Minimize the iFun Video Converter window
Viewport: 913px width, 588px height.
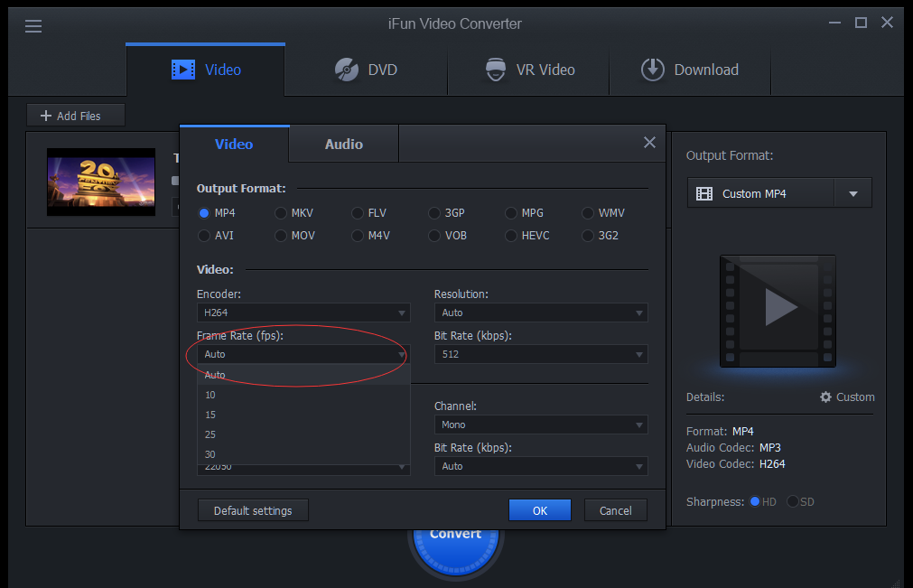835,23
